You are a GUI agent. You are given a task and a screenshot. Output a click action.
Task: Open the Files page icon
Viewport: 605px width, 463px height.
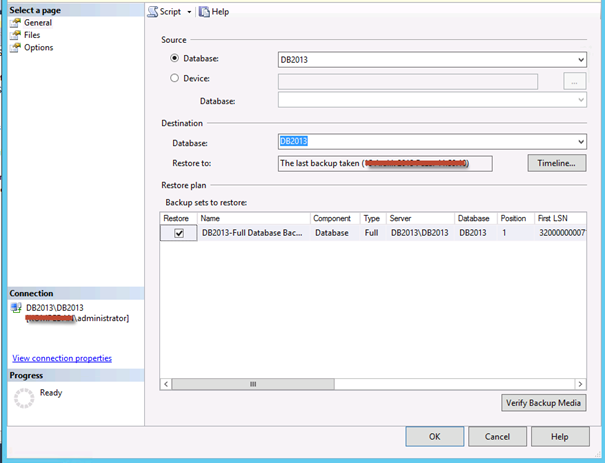coord(15,35)
